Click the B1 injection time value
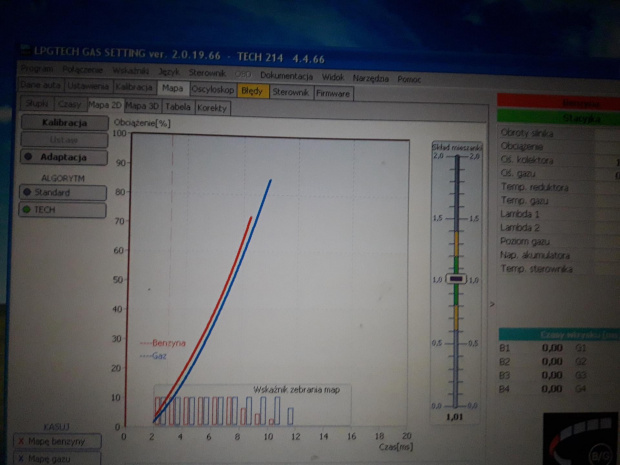Viewport: 620px width, 465px height. point(552,348)
